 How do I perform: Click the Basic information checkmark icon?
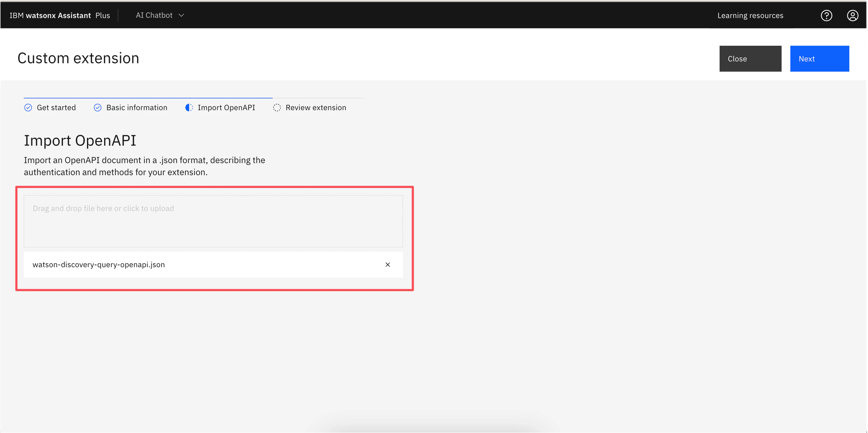pos(97,108)
